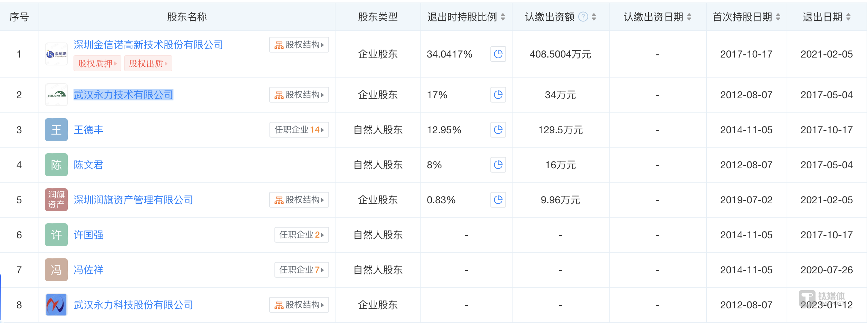Sort by 认缴出资日期 column arrows

(x=689, y=17)
